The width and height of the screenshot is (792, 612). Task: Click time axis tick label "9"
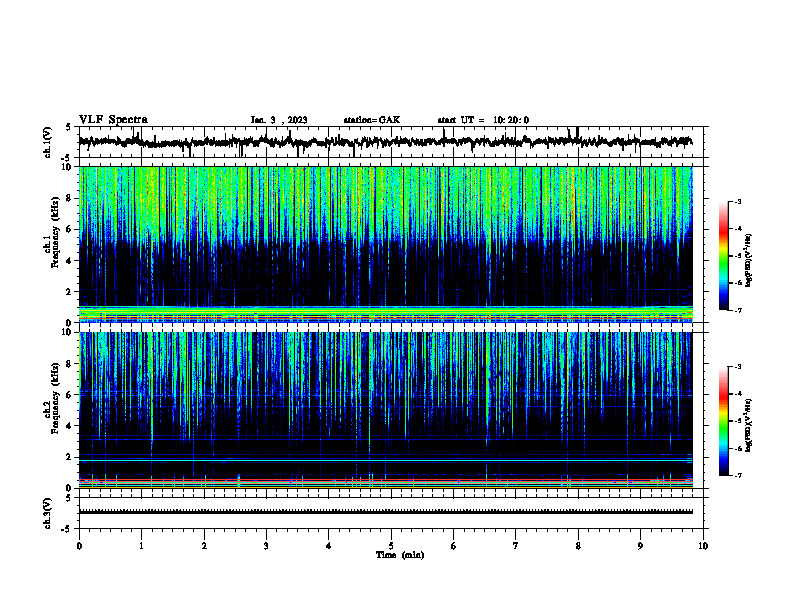tap(640, 546)
